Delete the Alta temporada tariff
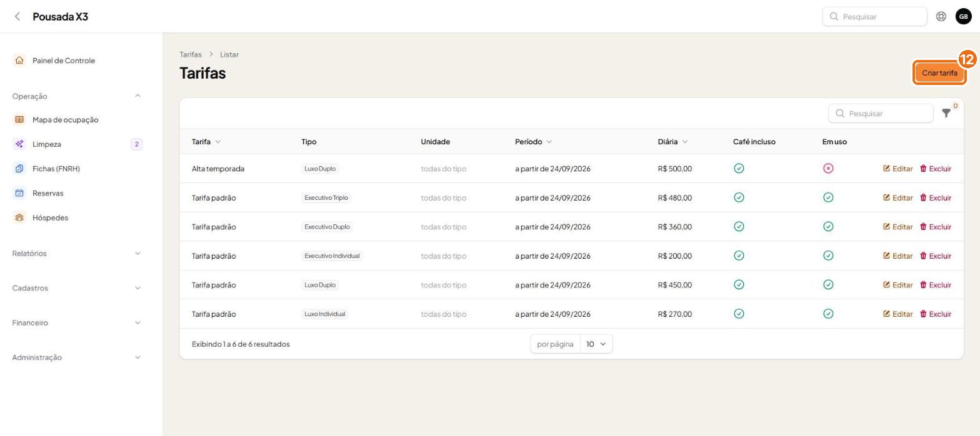The height and width of the screenshot is (436, 980). point(935,169)
